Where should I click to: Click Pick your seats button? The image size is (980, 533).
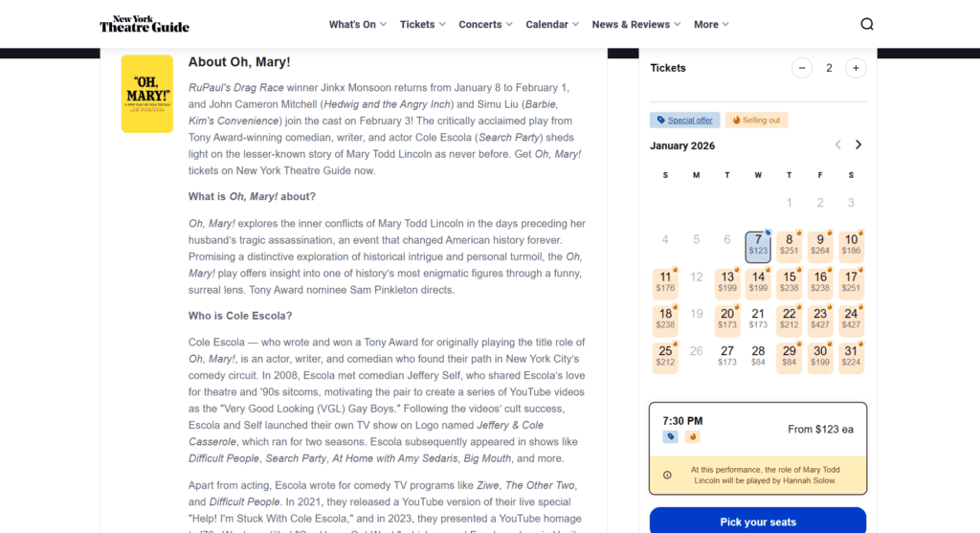[x=758, y=522]
